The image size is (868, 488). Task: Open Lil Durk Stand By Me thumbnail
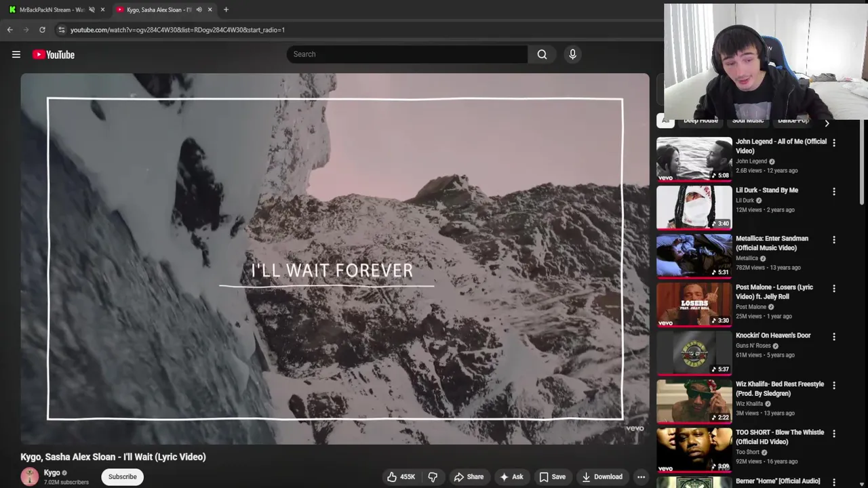tap(694, 207)
